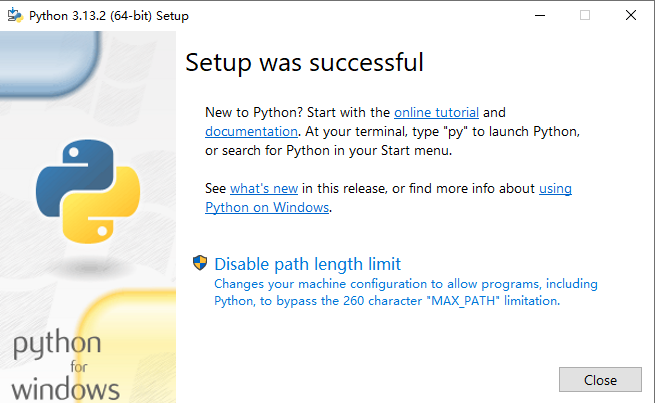
Task: Click the "Python 3.13.2 (64-bit) Setup" window title
Action: (x=109, y=16)
